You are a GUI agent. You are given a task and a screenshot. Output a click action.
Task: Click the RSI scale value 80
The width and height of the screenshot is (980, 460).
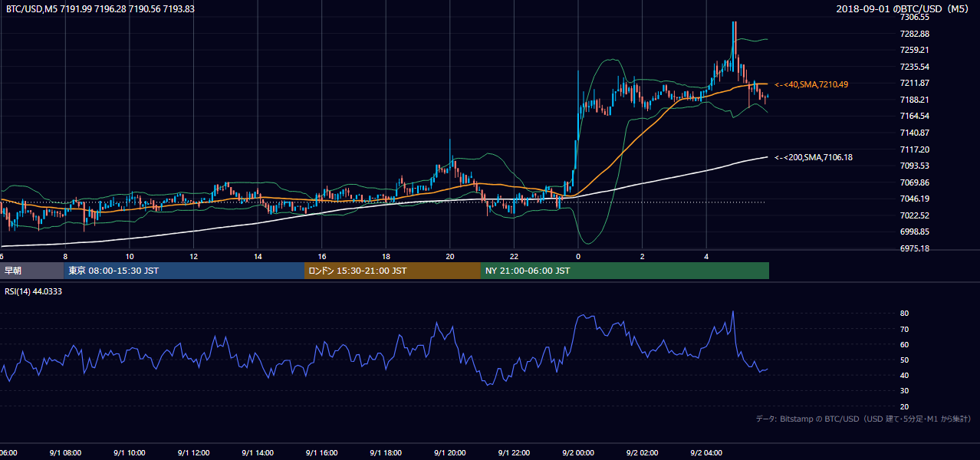[905, 314]
